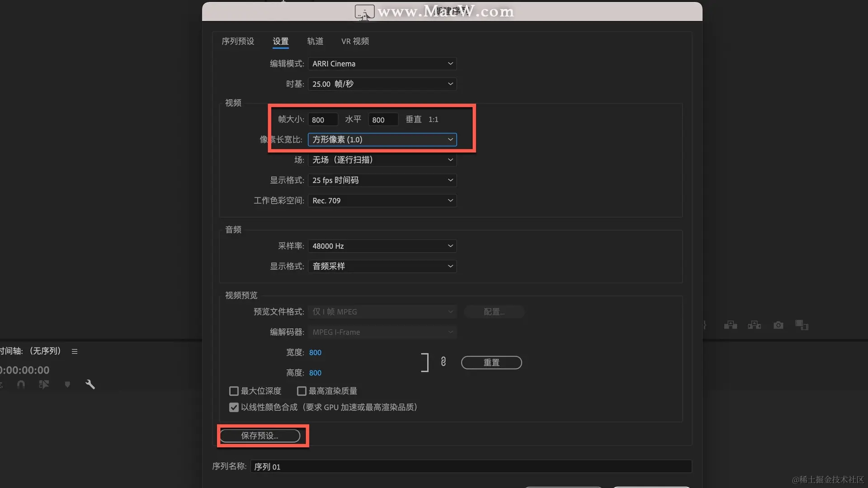Image resolution: width=868 pixels, height=488 pixels.
Task: Expand the 时基 25.00 帧/秒 dropdown
Action: click(382, 84)
